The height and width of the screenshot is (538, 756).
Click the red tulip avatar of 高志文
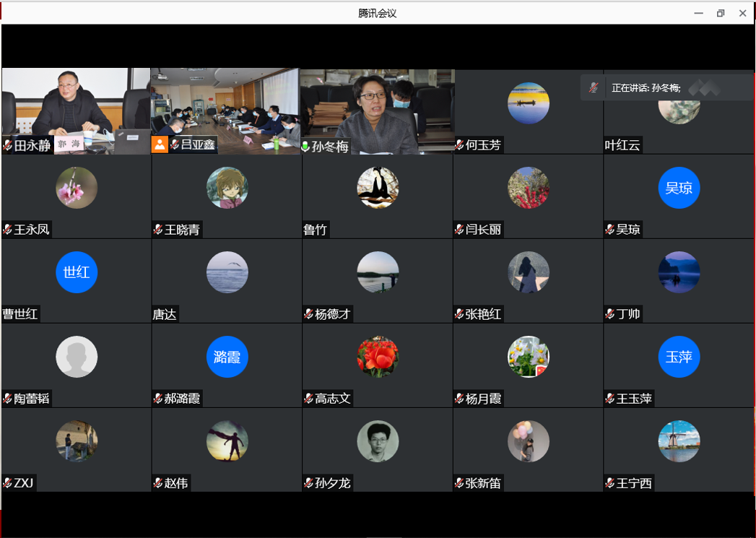(378, 356)
